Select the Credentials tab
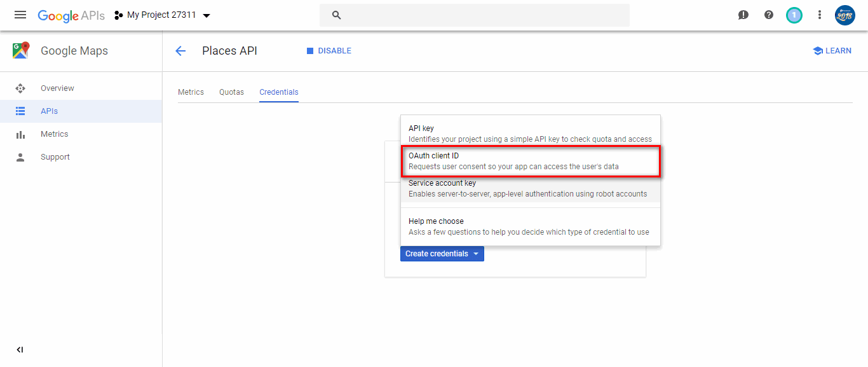Screen dimensions: 868x367 279,92
